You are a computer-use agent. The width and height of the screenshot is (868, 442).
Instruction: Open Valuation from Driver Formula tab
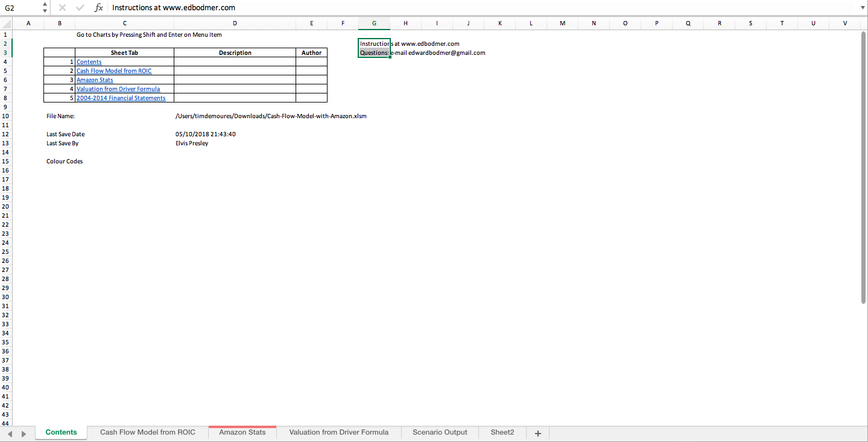(x=339, y=432)
